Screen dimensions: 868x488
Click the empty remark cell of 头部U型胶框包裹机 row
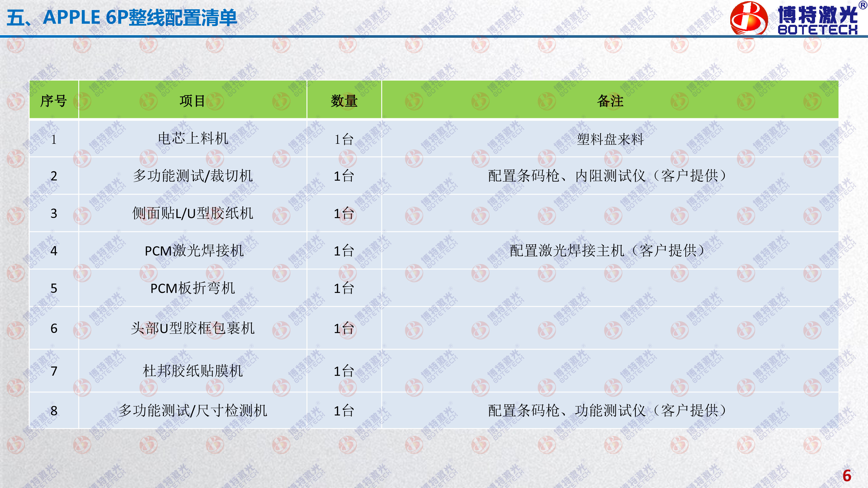(x=610, y=328)
